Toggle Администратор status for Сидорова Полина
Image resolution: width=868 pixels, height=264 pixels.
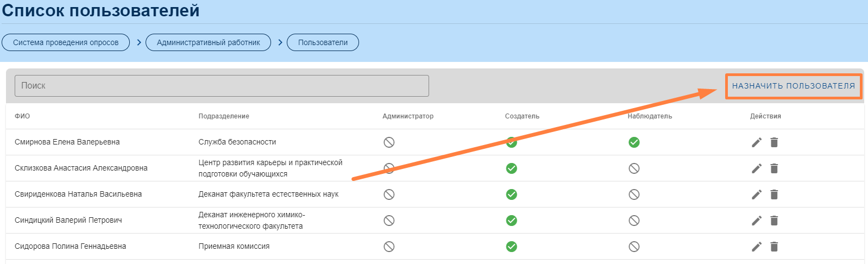click(x=389, y=247)
